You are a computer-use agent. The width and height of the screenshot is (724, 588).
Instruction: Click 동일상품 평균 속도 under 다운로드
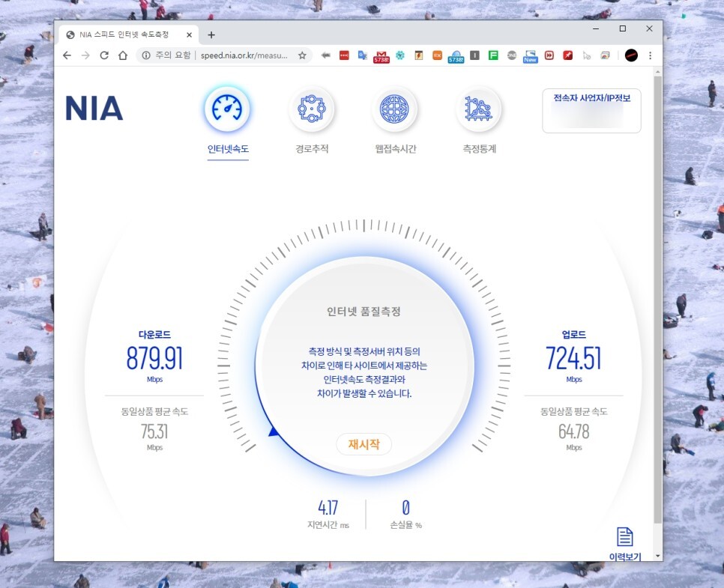(x=154, y=411)
